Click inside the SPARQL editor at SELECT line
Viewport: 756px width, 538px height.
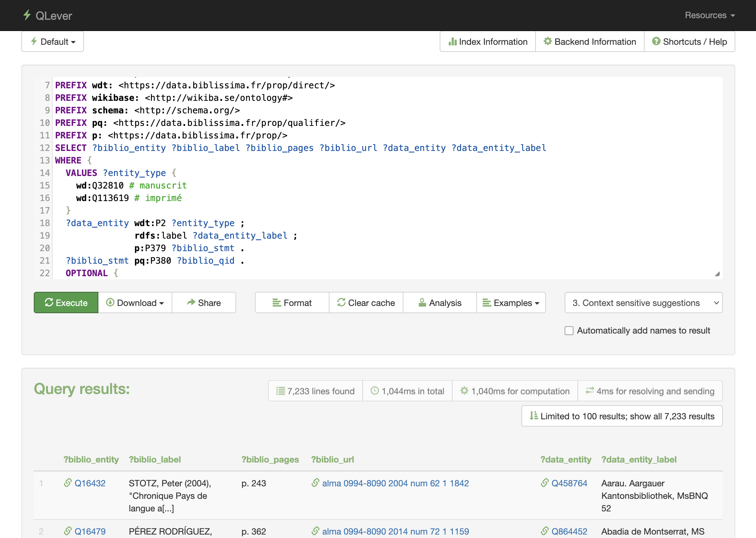pyautogui.click(x=300, y=148)
